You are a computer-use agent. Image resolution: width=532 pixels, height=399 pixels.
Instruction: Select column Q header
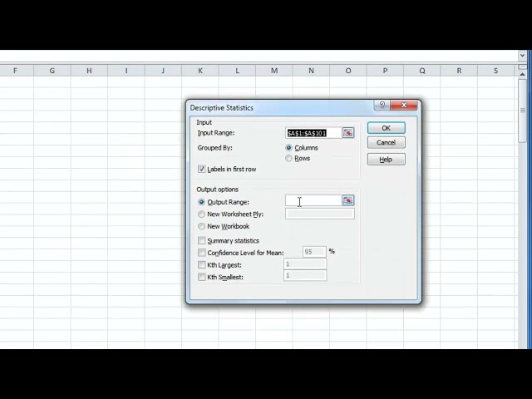coord(422,71)
